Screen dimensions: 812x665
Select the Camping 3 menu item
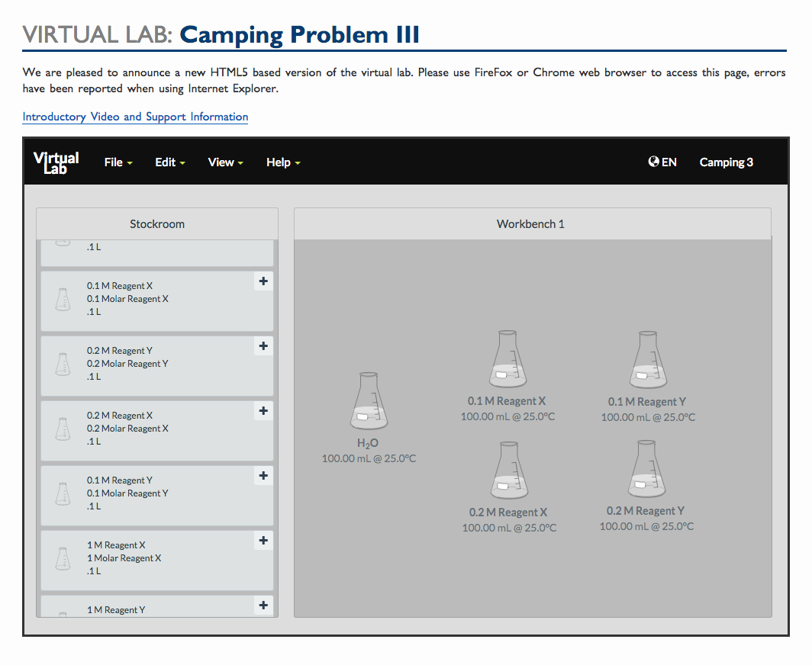(x=726, y=162)
